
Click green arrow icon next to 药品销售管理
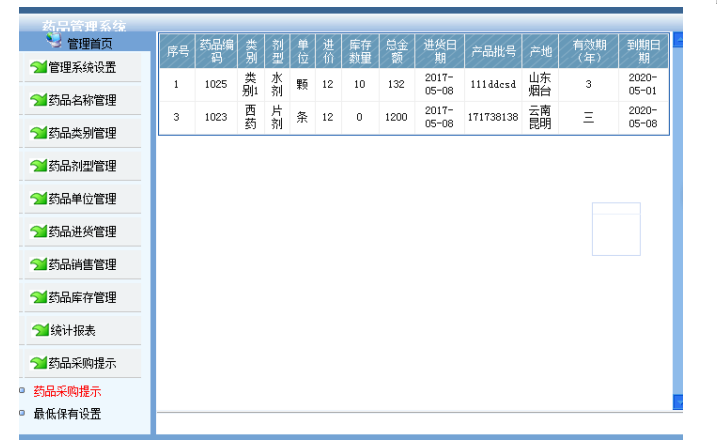pyautogui.click(x=38, y=265)
